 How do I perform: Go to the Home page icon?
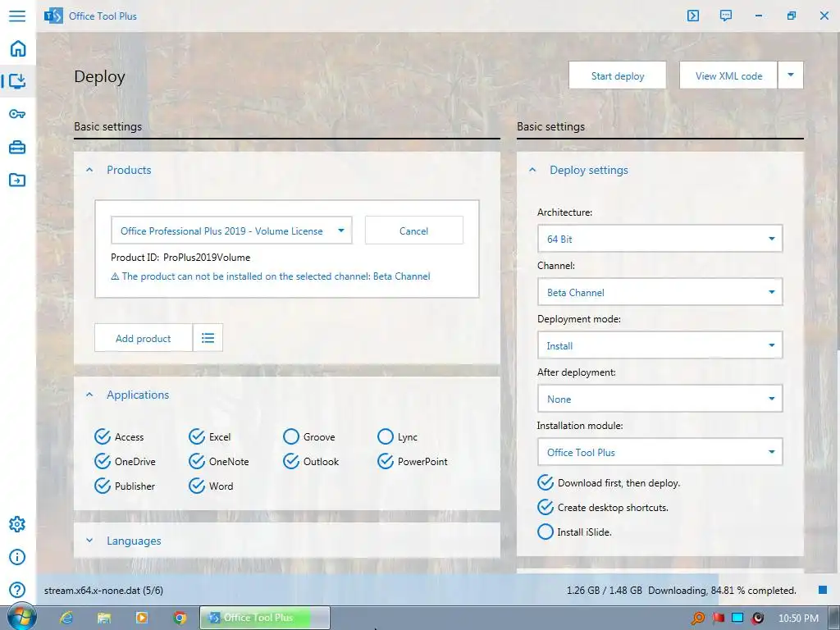pos(18,48)
